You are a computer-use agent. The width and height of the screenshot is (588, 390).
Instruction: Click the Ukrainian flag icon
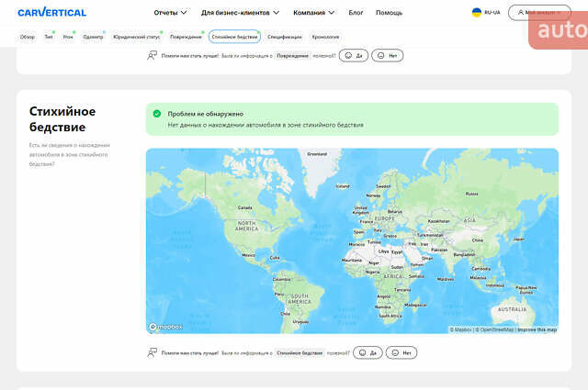click(x=476, y=12)
